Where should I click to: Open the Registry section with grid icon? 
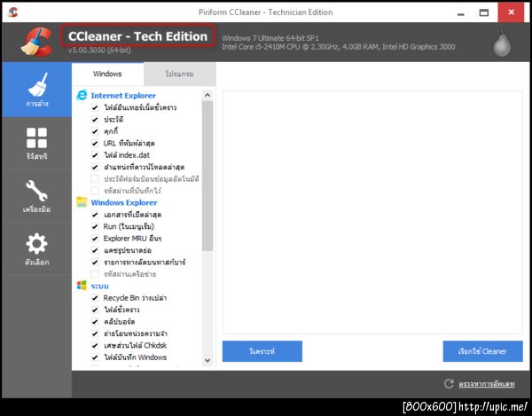pyautogui.click(x=36, y=144)
